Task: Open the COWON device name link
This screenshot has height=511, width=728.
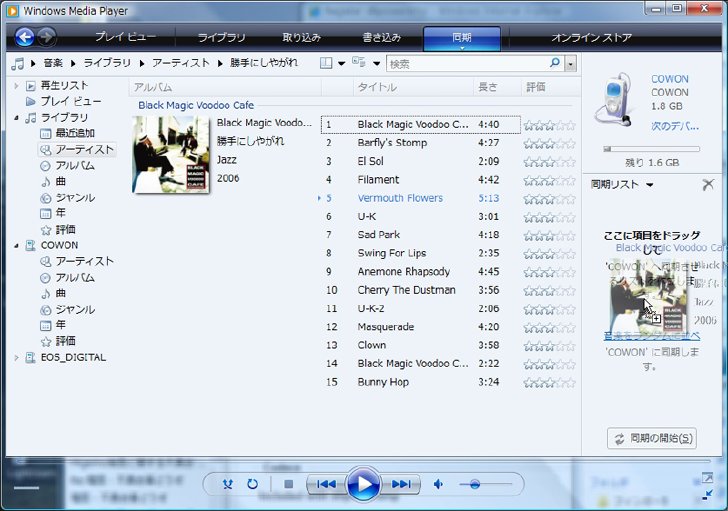Action: tap(670, 79)
